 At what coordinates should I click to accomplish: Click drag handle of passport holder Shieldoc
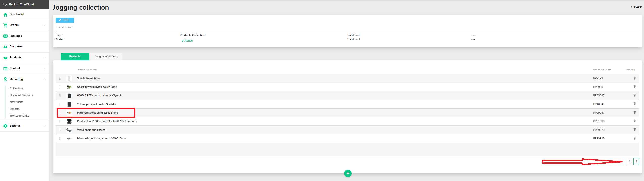59,104
